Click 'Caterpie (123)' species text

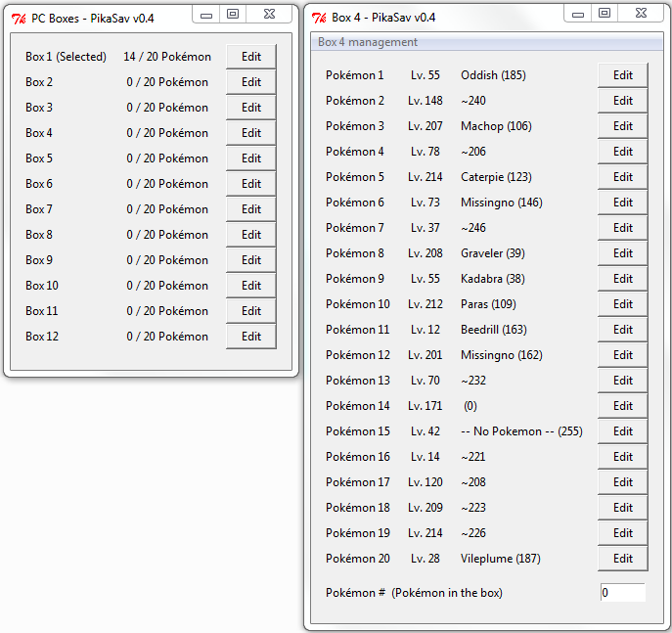pos(496,177)
